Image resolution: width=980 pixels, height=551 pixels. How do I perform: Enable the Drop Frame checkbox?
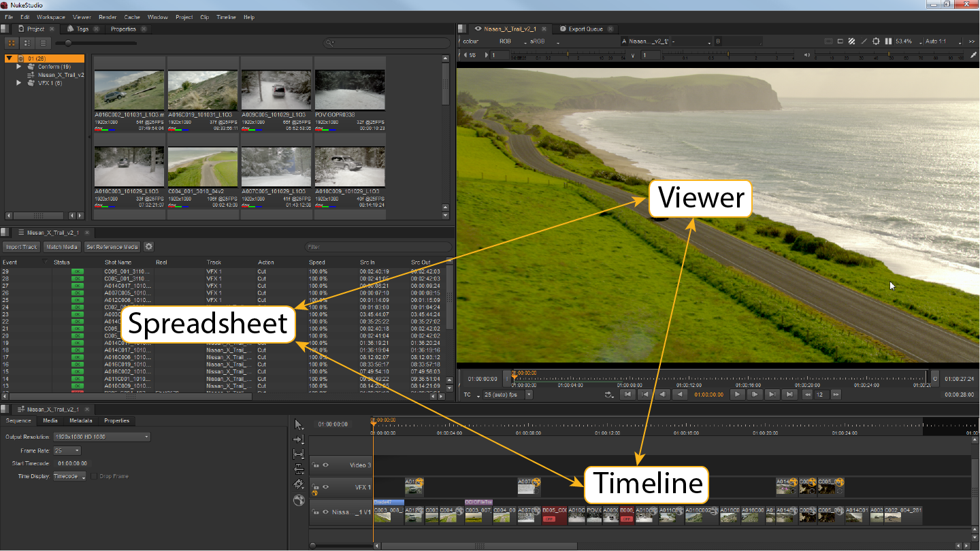[94, 476]
